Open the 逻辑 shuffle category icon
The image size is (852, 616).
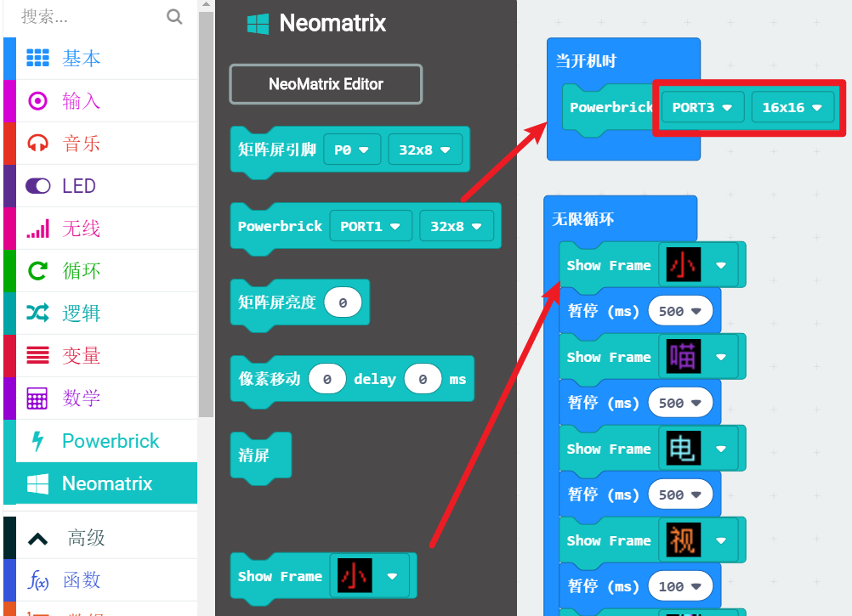pos(37,313)
